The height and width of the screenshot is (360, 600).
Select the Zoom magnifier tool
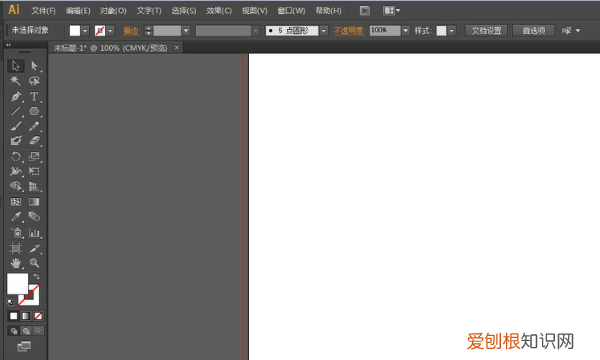[34, 263]
